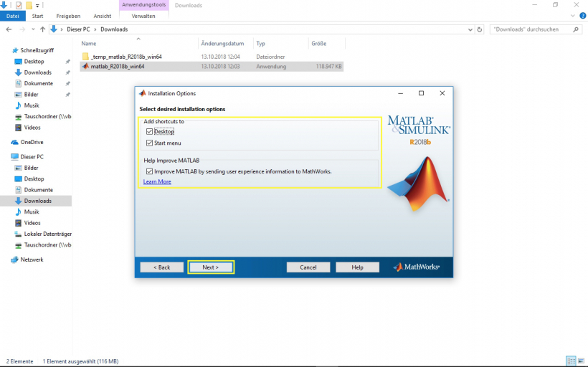Open the Quick Access Toolbar dropdown arrow
Screen dimensions: 588x367
37,5
